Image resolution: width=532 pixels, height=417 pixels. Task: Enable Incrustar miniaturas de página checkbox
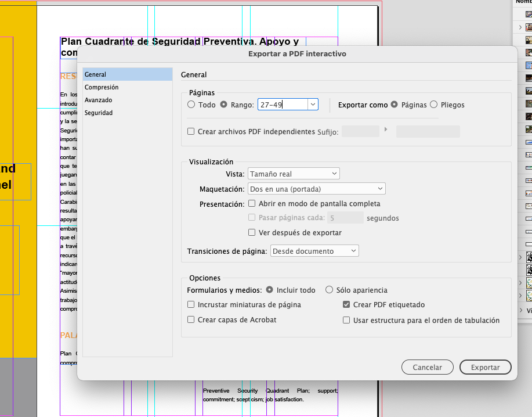tap(191, 304)
